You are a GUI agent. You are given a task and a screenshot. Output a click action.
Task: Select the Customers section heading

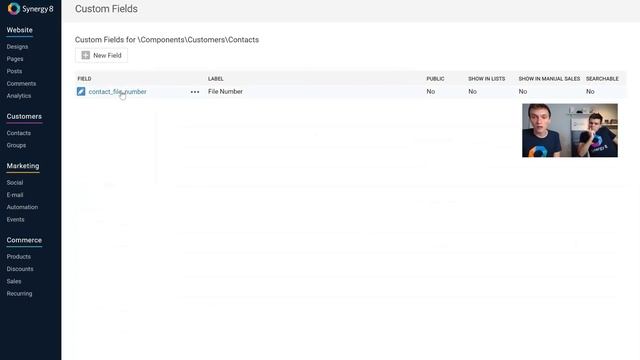24,116
